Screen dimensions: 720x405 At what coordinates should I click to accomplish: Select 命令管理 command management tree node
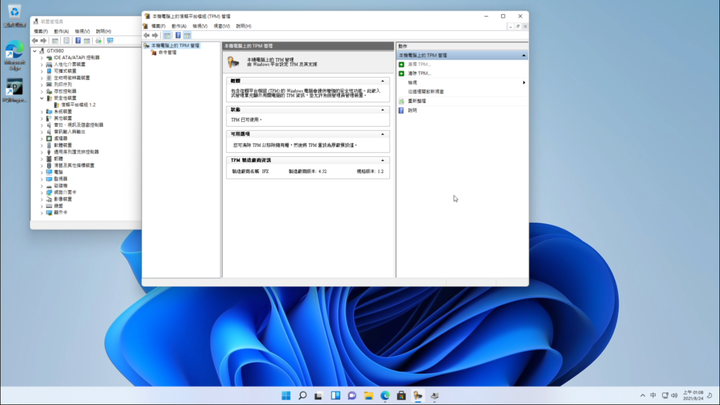point(167,53)
